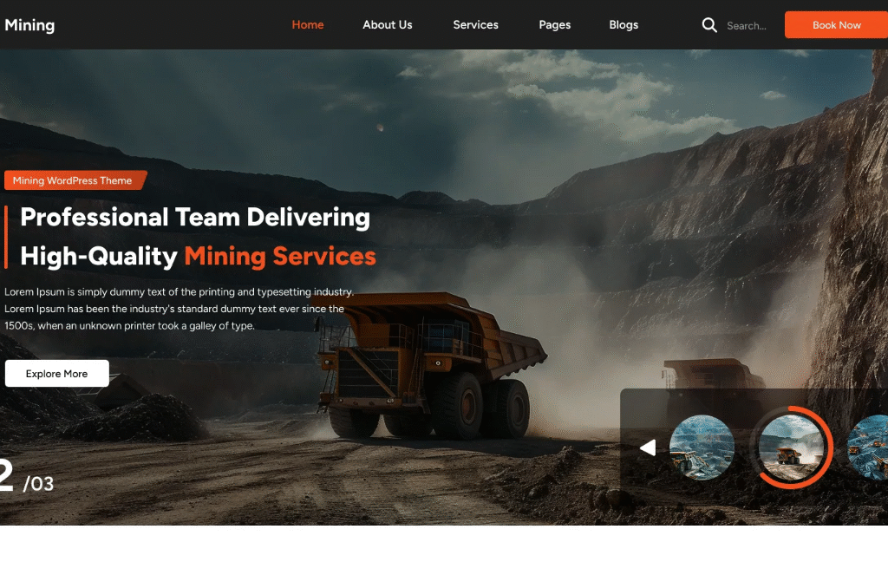Expand the Pages menu

tap(554, 25)
